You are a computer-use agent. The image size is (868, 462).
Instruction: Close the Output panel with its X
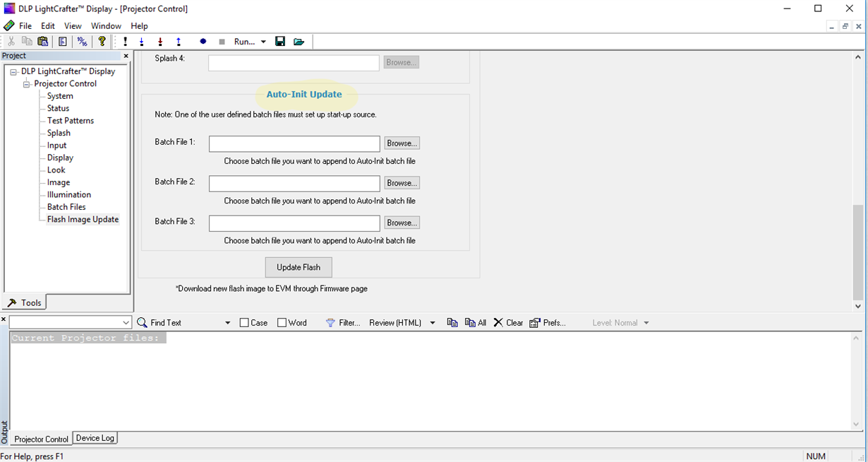pyautogui.click(x=4, y=320)
